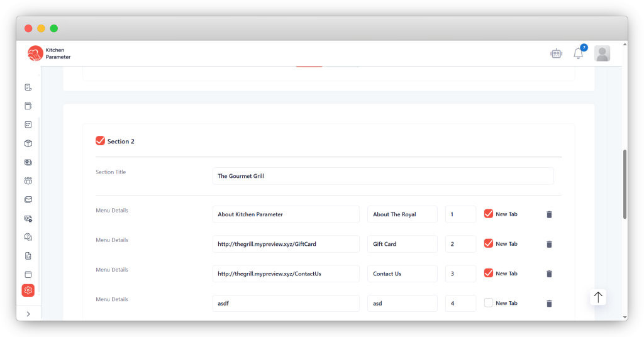Click the user profile avatar
The width and height of the screenshot is (644, 337).
(x=602, y=54)
